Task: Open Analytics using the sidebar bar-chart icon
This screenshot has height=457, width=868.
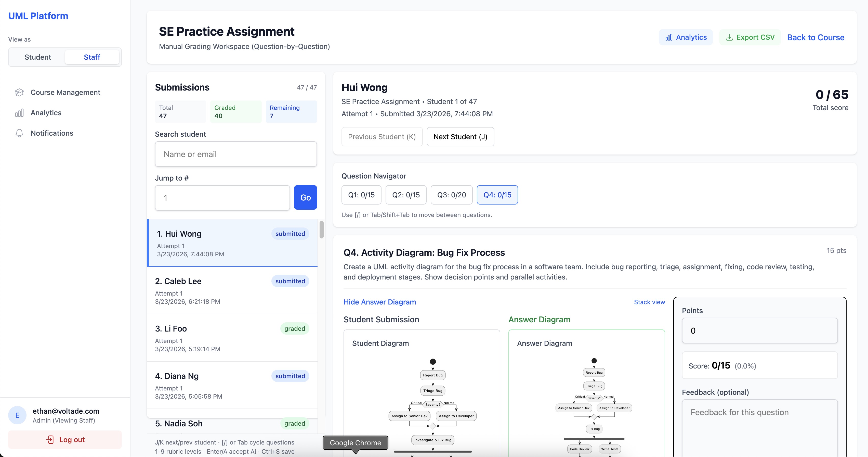Action: tap(19, 113)
